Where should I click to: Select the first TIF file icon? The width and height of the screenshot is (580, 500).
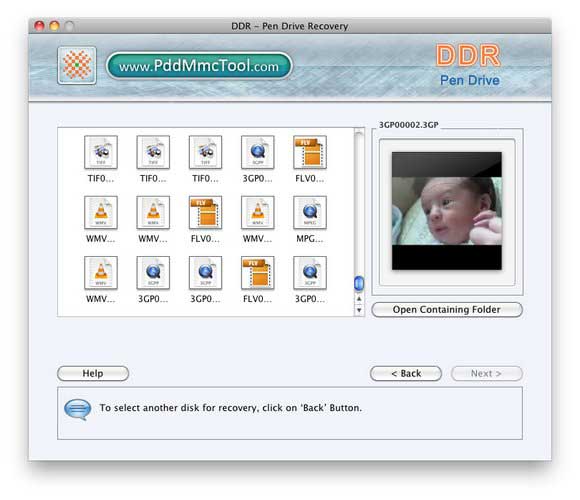pos(101,152)
